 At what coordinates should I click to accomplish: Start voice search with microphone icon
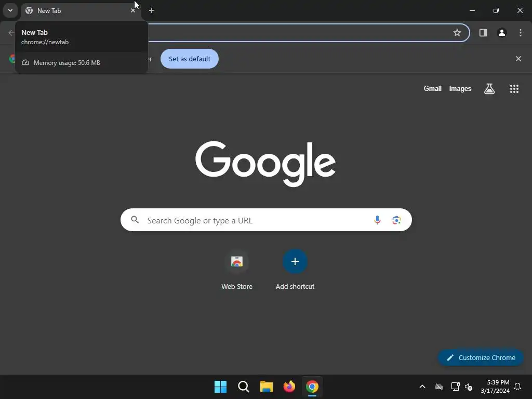click(377, 220)
